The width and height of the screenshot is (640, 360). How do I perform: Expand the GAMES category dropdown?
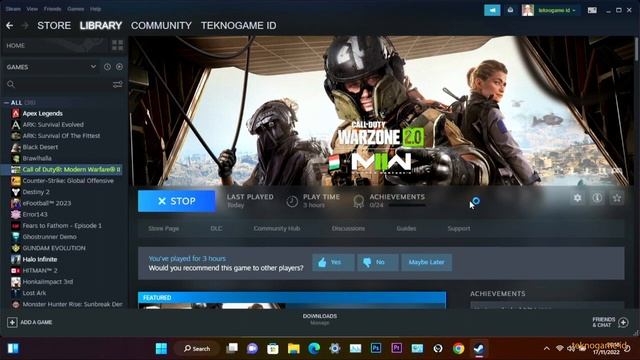pyautogui.click(x=93, y=67)
